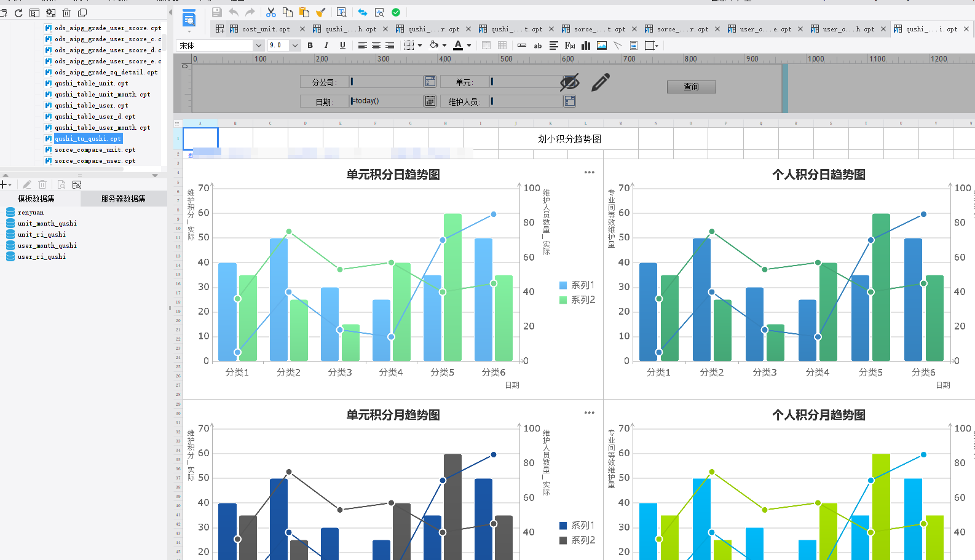Open the cell border style dropdown arrow
This screenshot has height=560, width=975.
coord(420,45)
